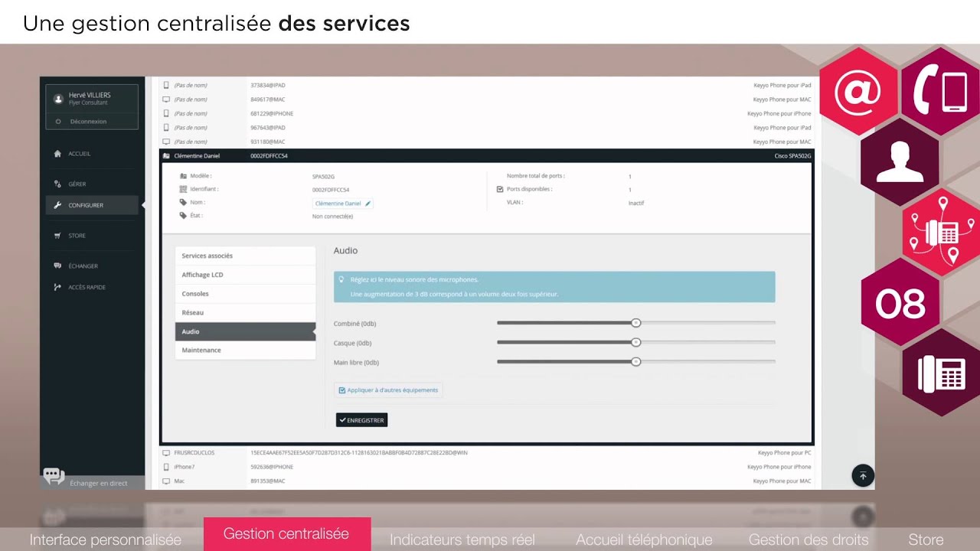Click the Échanger chat icon in sidebar
The image size is (980, 551).
click(57, 266)
